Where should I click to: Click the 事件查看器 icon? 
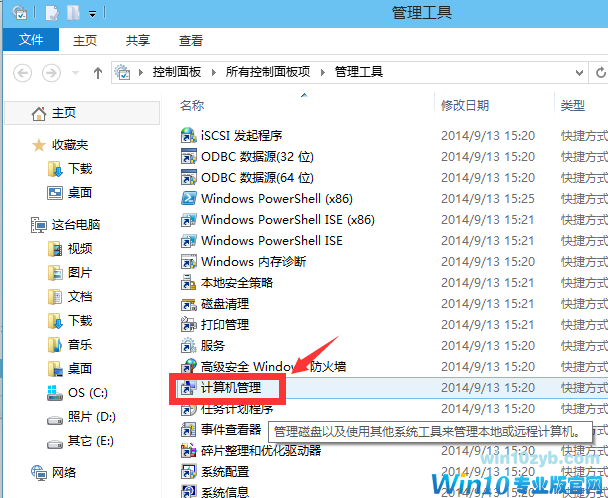click(188, 429)
